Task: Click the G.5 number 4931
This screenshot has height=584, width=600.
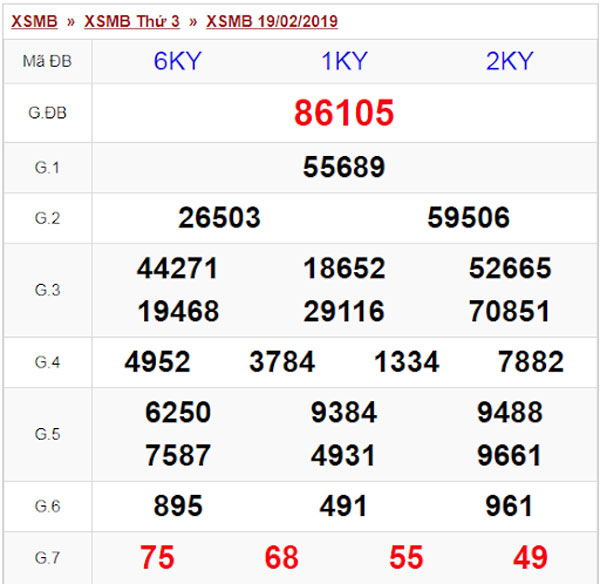Action: coord(344,456)
